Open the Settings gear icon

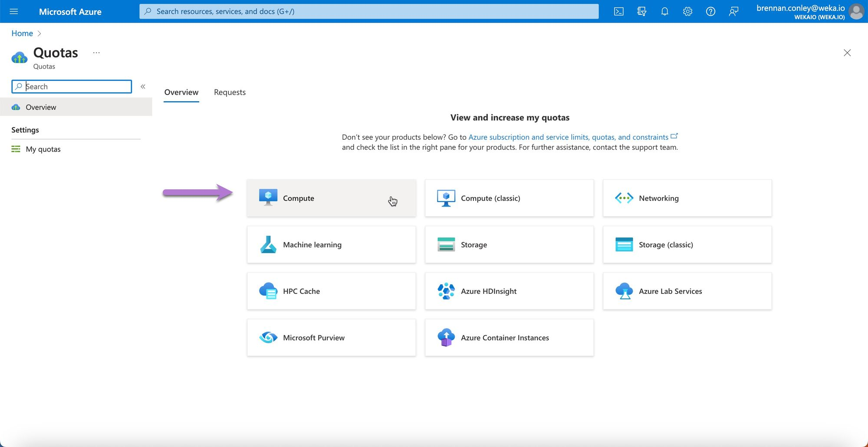pos(687,12)
